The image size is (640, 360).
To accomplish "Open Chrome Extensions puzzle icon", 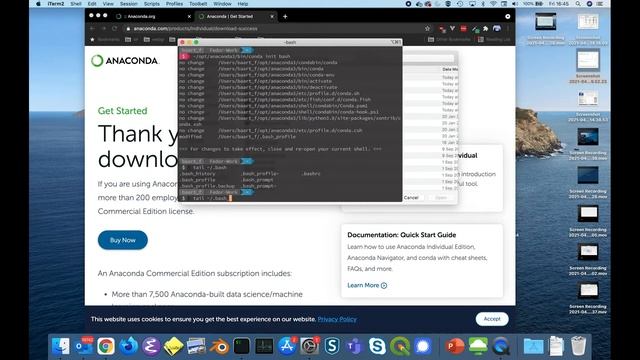I will (x=485, y=29).
